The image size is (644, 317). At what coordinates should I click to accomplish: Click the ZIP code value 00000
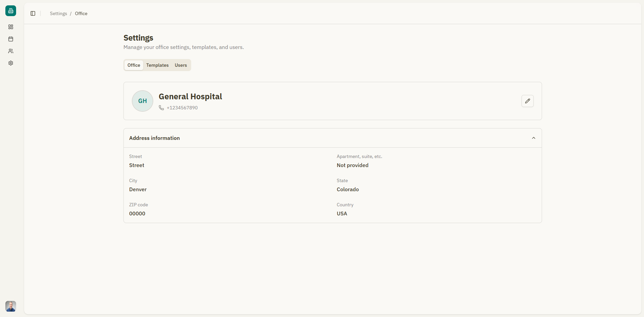point(137,214)
